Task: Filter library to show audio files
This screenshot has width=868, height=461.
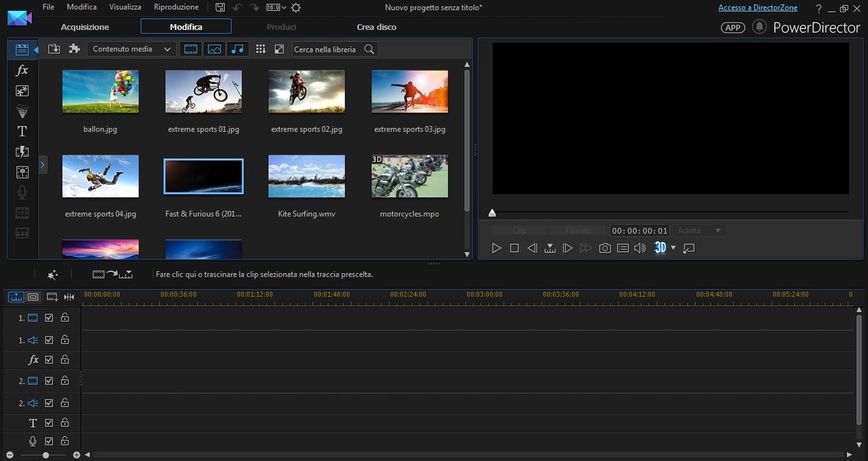Action: 237,49
